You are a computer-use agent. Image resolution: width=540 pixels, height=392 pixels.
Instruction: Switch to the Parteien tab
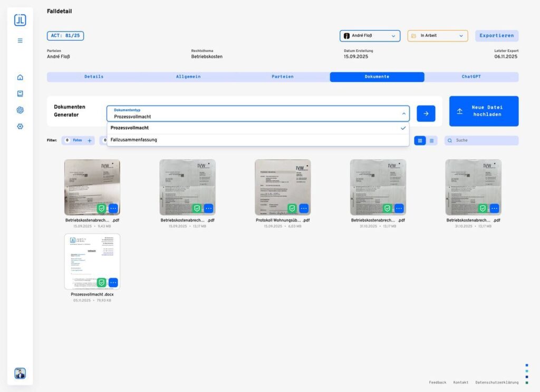[x=283, y=77]
